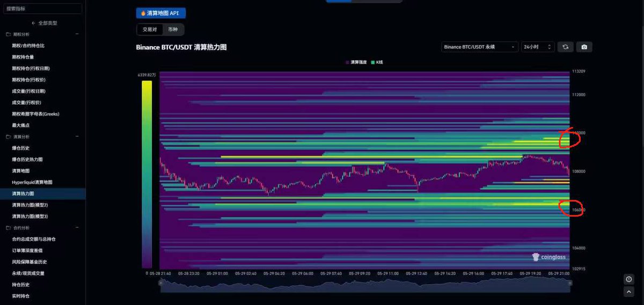The width and height of the screenshot is (644, 305).
Task: Select the highlighted 清算热力图 sidebar item
Action: [x=43, y=194]
